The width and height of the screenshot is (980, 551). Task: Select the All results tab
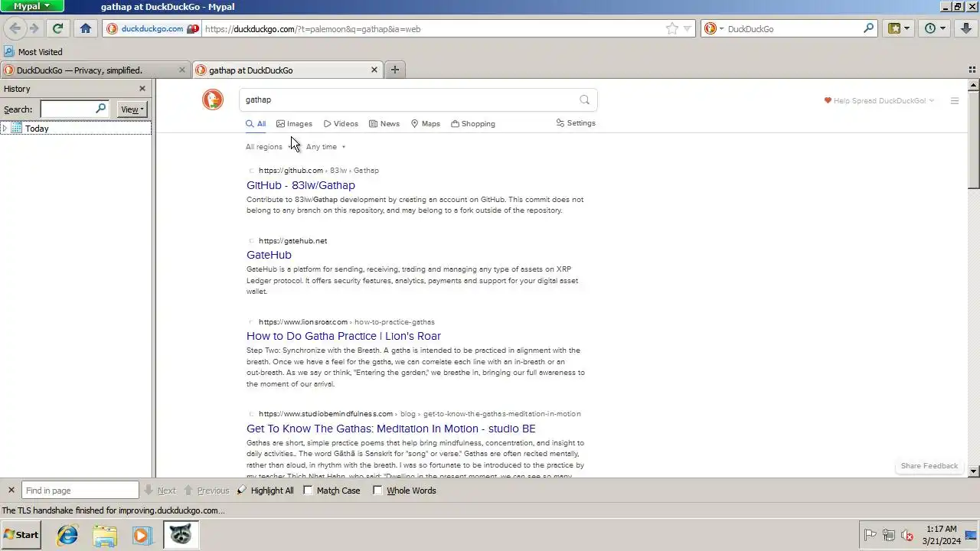pos(256,123)
